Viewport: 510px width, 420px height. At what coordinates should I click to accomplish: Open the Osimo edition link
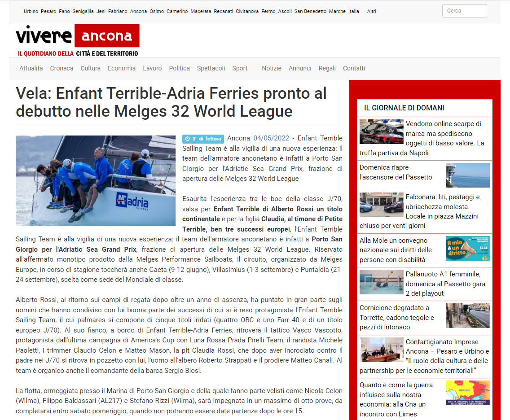[157, 11]
